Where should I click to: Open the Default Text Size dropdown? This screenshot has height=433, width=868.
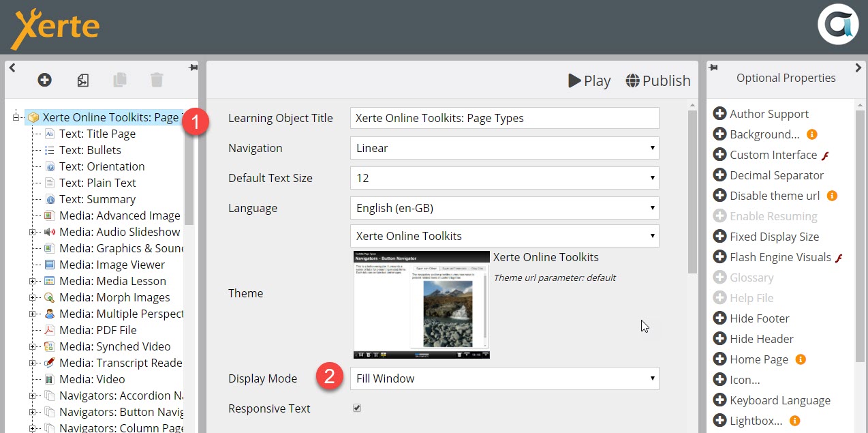[504, 178]
